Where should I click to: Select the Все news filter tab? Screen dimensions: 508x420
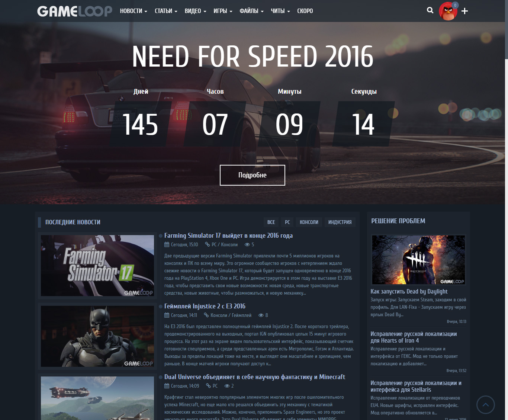click(x=271, y=222)
